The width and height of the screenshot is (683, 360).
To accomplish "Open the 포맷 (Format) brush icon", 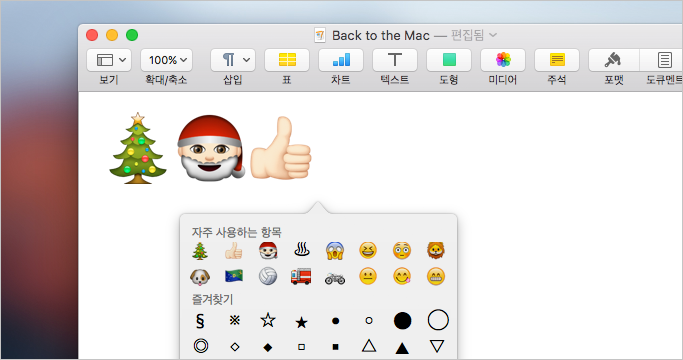I will point(614,60).
